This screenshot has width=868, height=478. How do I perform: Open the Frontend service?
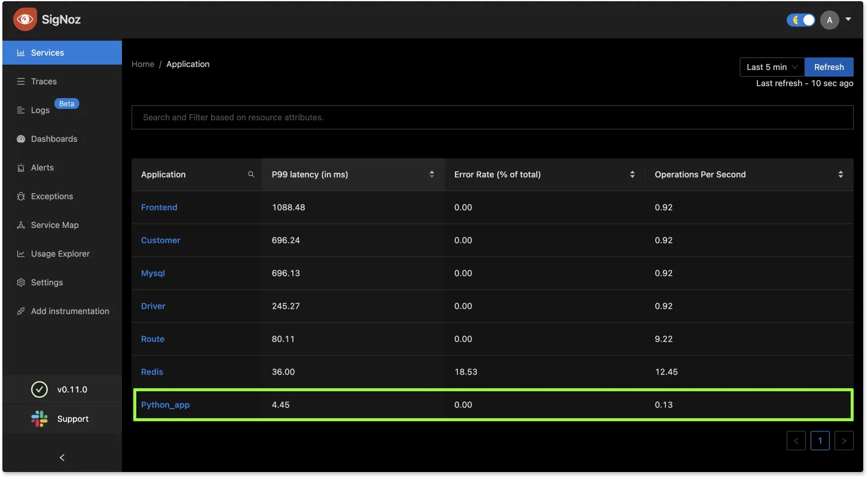pyautogui.click(x=159, y=208)
